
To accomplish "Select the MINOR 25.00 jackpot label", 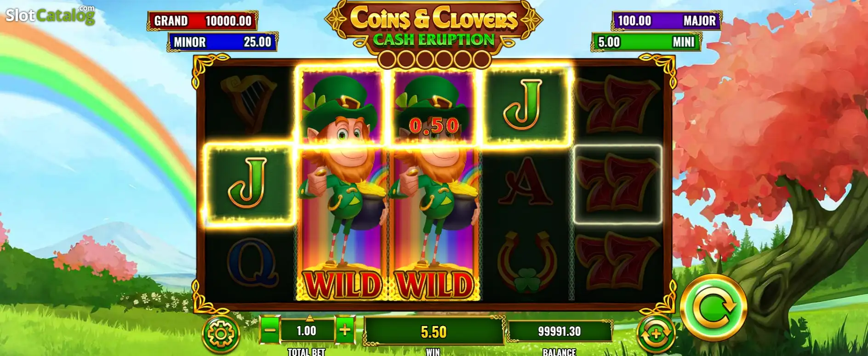I will pyautogui.click(x=223, y=42).
